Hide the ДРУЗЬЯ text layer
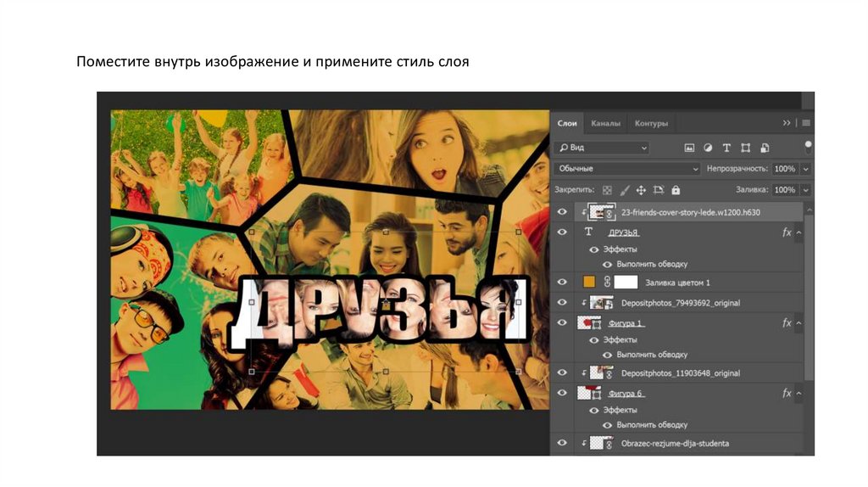Screen dimensions: 868x487 (x=562, y=232)
